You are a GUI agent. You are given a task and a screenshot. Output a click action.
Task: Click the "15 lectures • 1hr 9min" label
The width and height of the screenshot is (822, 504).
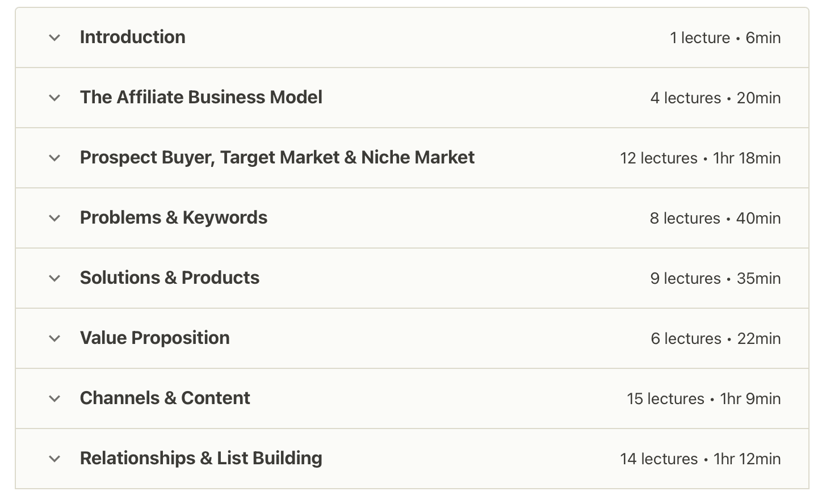(x=703, y=399)
